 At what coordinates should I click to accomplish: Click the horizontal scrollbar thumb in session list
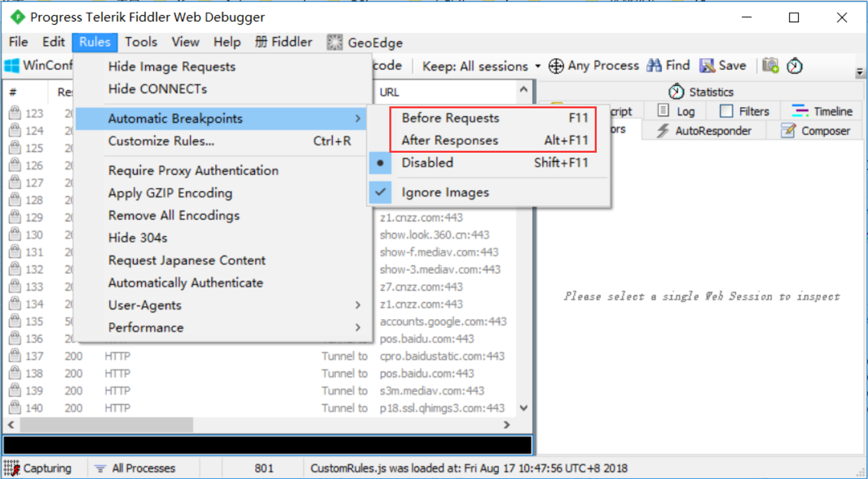click(106, 425)
